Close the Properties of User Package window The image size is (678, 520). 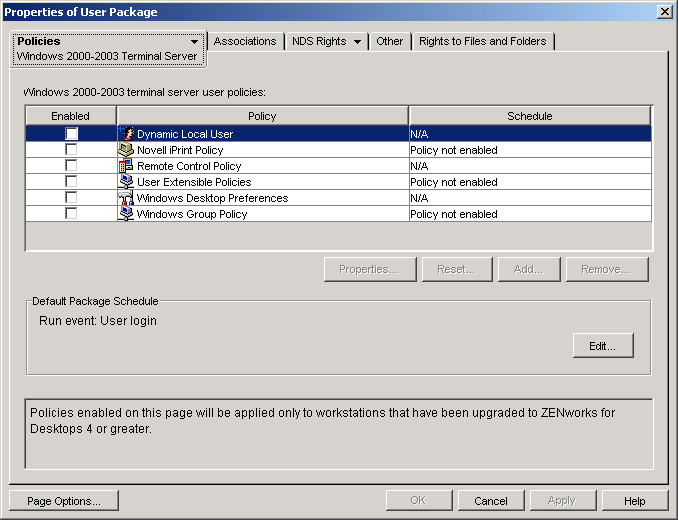click(664, 12)
